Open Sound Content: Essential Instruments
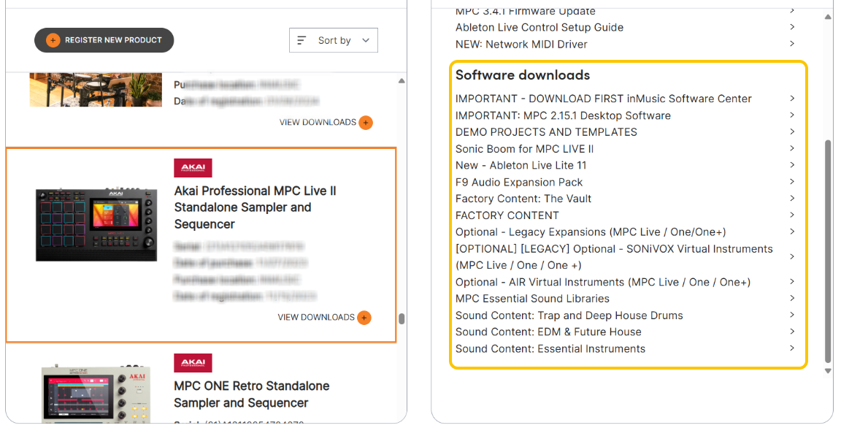 click(x=550, y=348)
